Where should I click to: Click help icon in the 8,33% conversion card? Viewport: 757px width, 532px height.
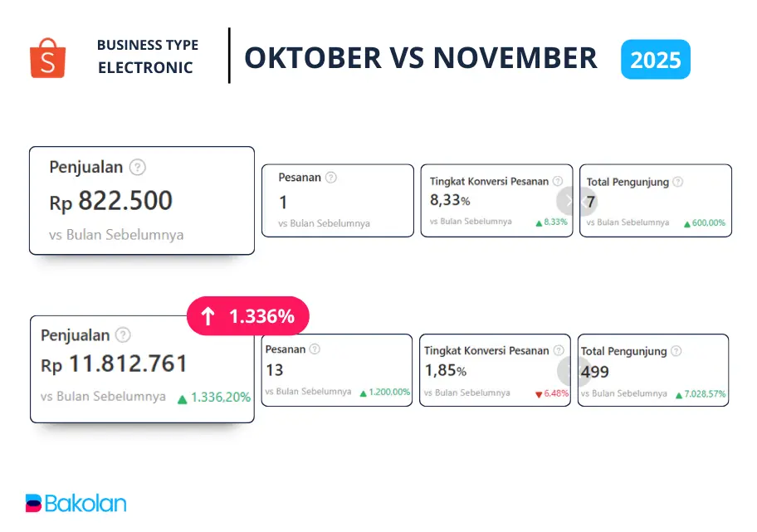[558, 181]
